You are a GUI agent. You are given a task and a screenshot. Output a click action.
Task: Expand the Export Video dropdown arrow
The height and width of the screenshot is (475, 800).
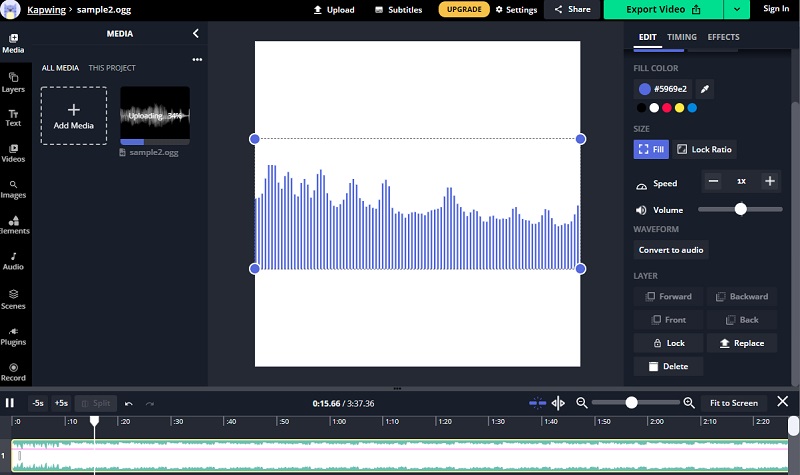(737, 9)
